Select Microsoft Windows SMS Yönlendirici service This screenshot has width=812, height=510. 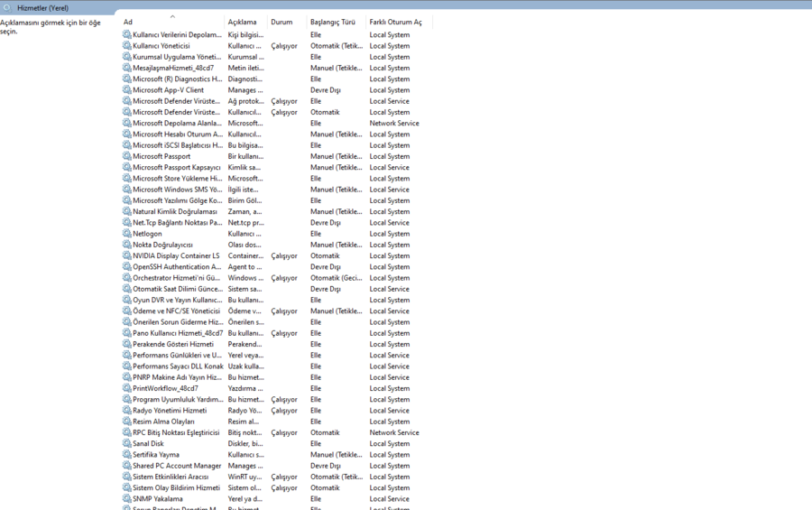(277, 190)
